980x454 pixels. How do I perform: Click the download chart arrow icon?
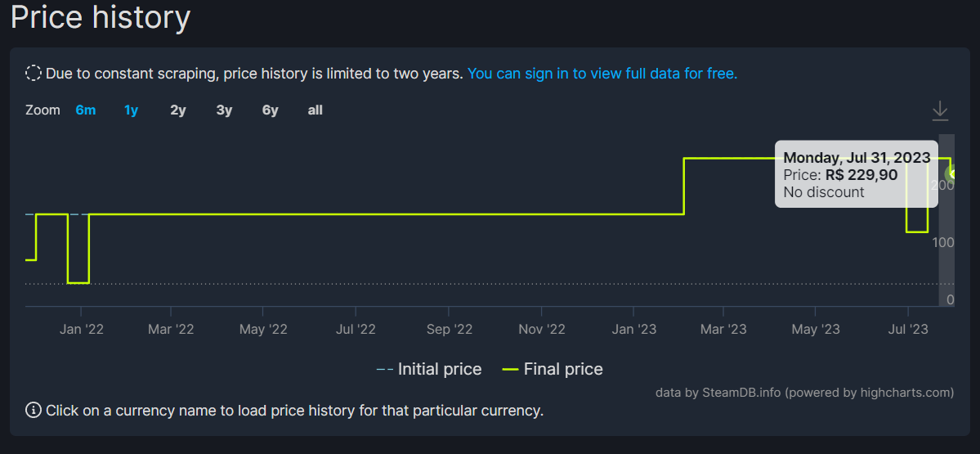(940, 111)
